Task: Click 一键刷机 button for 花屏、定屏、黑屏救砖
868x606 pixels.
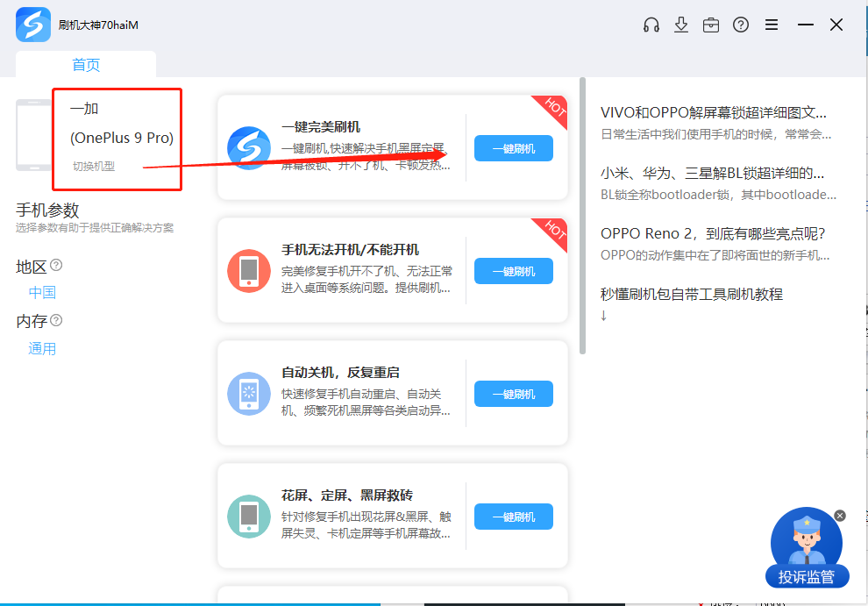Action: click(514, 517)
